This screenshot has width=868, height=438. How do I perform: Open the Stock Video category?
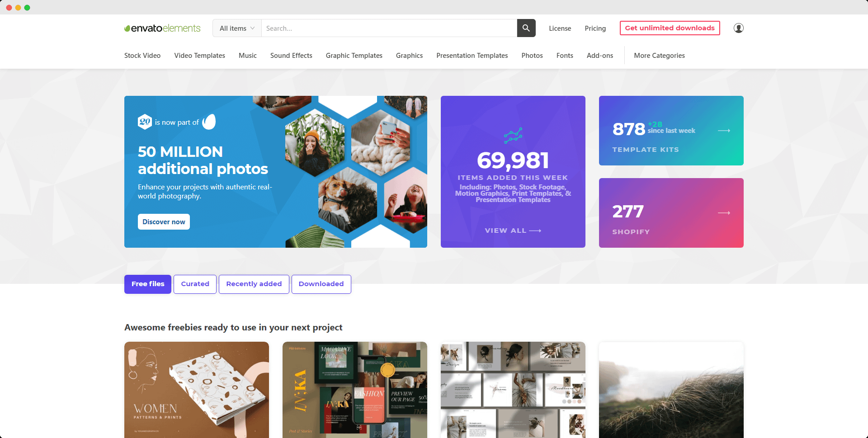coord(142,56)
